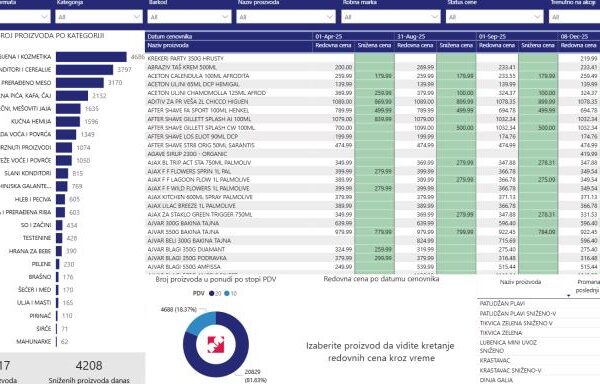Image resolution: width=600 pixels, height=384 pixels.
Task: Click the sort arrow under Naziv proizvoda
Action: click(568, 295)
